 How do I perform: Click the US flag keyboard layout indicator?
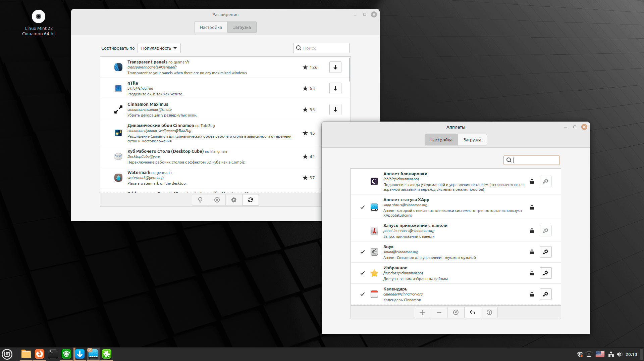(x=600, y=354)
